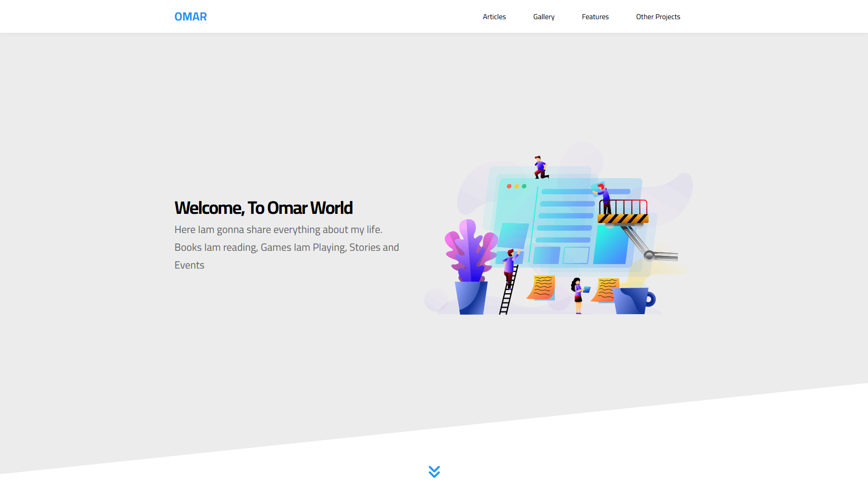
Task: Click the three colored dots in illustrated window
Action: (x=517, y=186)
